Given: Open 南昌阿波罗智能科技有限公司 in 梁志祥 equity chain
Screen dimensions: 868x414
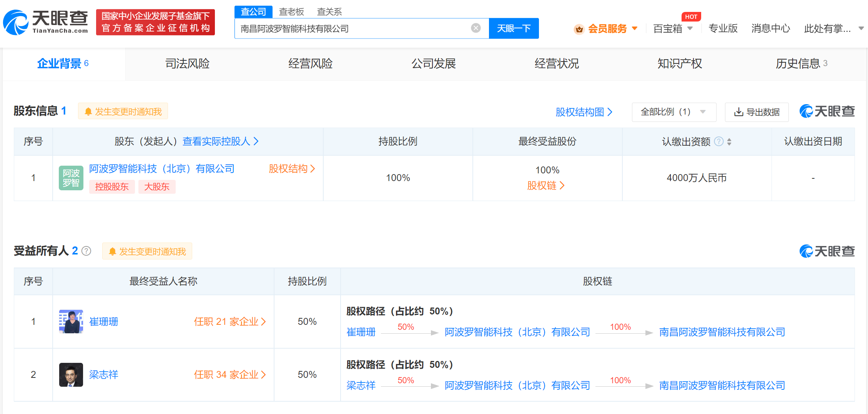Looking at the screenshot, I should coord(722,385).
